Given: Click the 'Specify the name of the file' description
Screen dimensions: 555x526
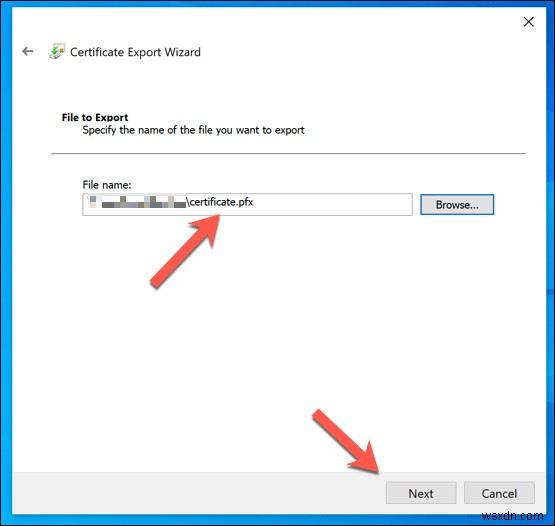Looking at the screenshot, I should (193, 130).
